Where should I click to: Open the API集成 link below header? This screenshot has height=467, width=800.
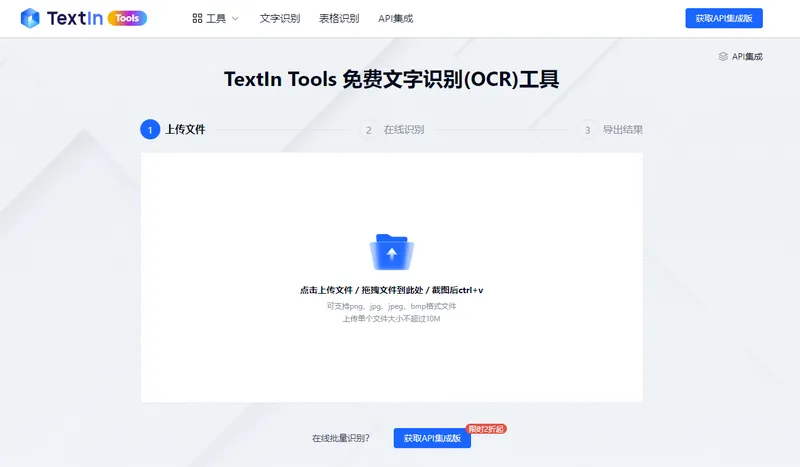(x=747, y=57)
